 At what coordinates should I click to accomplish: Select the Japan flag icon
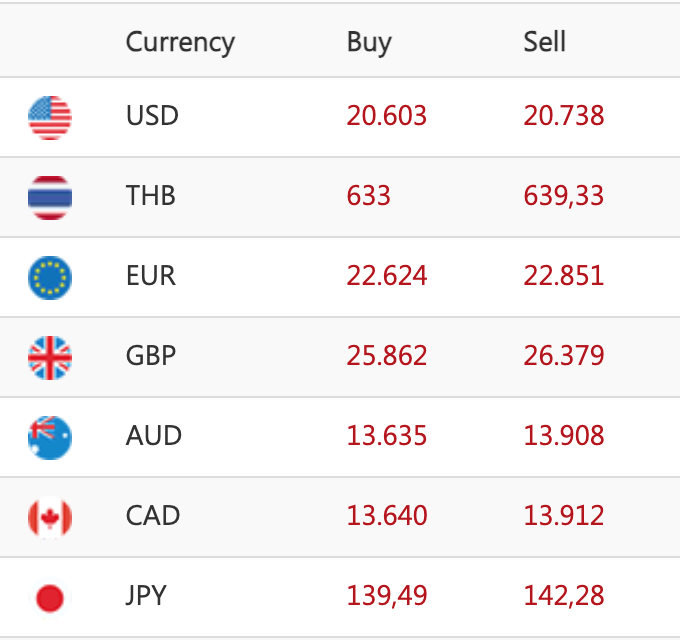point(50,597)
